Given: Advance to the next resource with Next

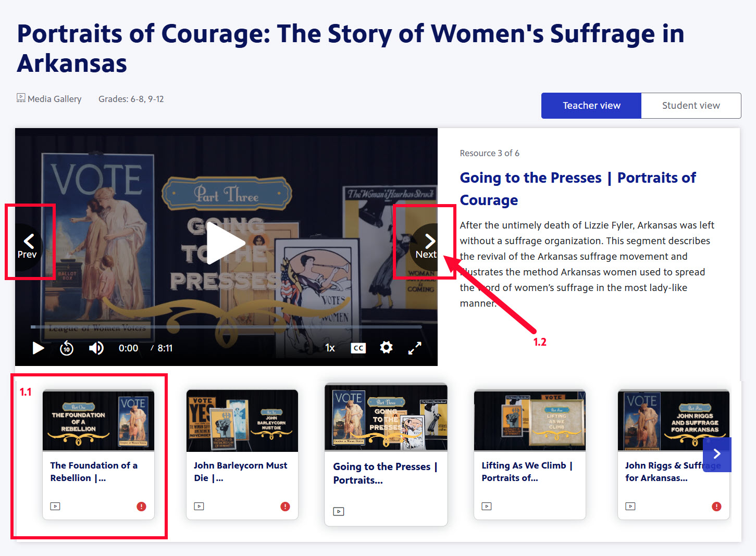Looking at the screenshot, I should click(x=427, y=245).
